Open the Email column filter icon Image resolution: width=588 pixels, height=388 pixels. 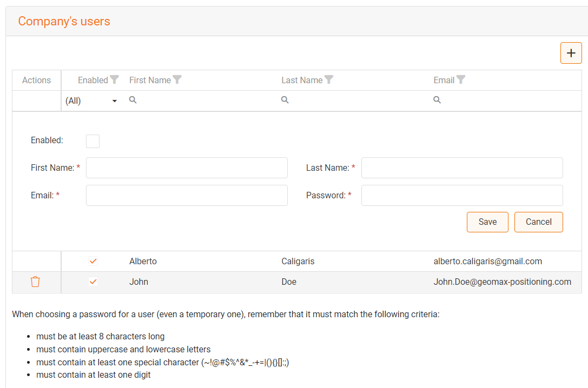460,80
